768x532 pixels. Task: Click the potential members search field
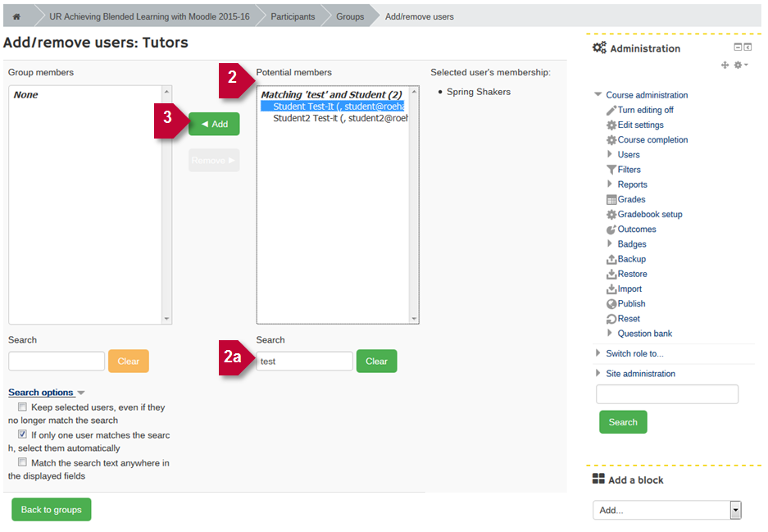click(304, 361)
